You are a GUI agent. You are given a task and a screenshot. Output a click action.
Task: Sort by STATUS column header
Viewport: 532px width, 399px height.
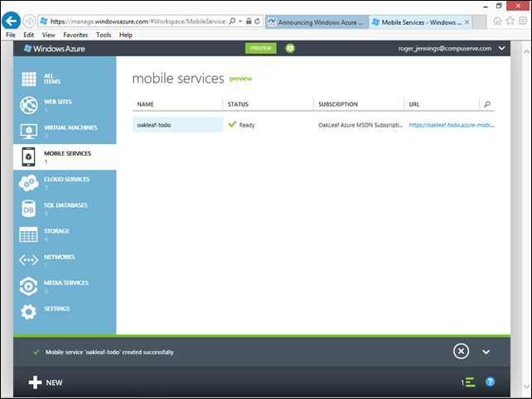tap(238, 104)
